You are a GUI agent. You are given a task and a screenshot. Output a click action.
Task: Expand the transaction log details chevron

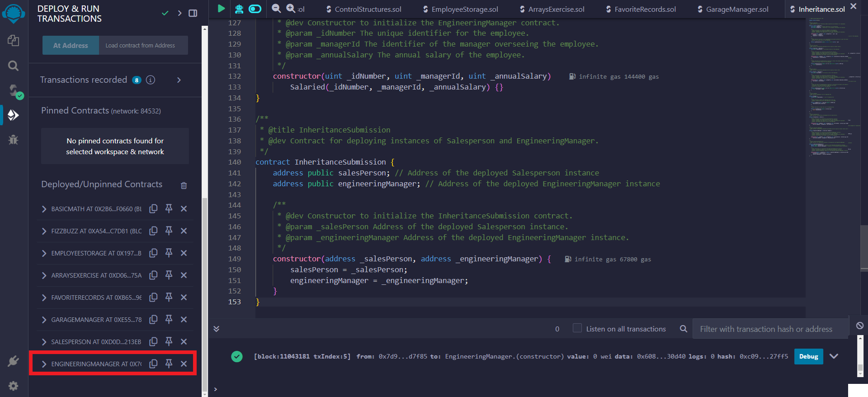coord(834,356)
